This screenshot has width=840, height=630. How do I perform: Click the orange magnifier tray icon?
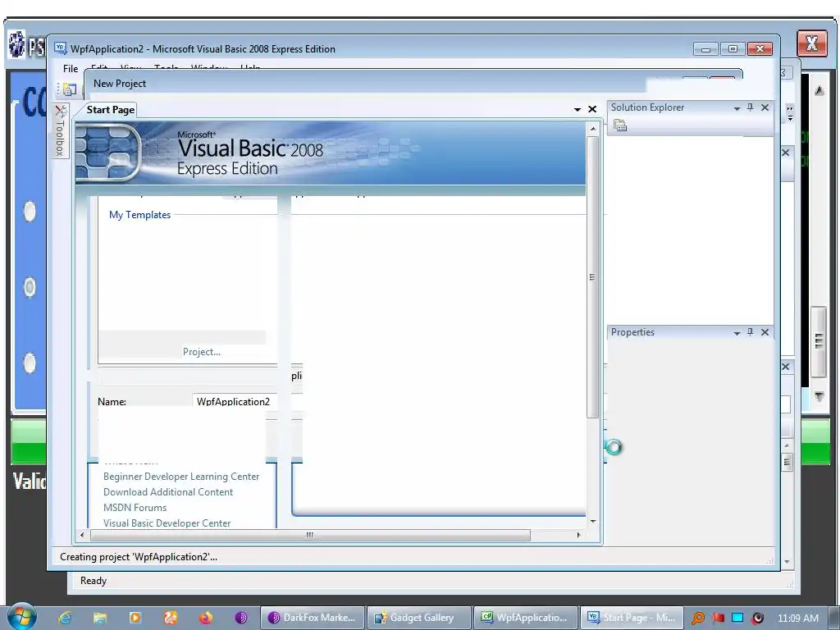pos(697,619)
